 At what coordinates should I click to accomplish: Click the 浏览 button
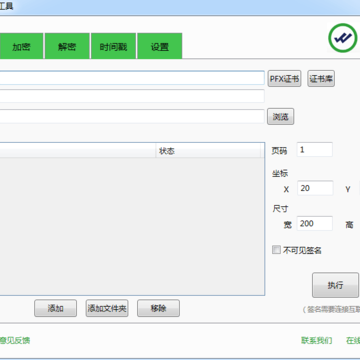click(280, 116)
